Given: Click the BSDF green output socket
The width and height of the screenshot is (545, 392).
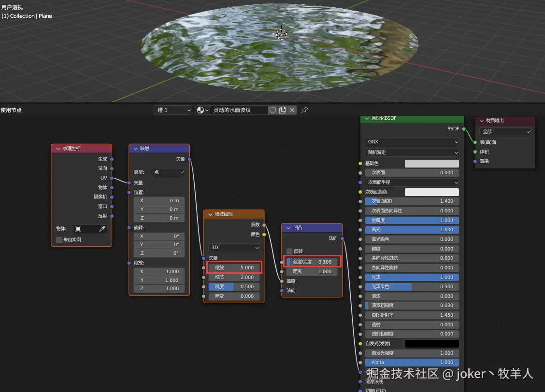Looking at the screenshot, I should (464, 129).
